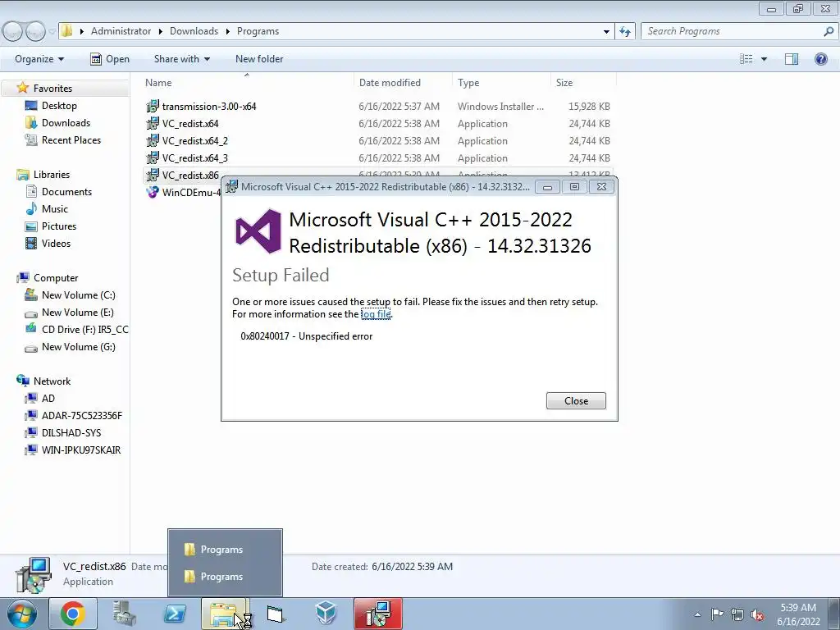Select the VC_redist.x86 file
Viewport: 840px width, 630px height.
pos(190,176)
